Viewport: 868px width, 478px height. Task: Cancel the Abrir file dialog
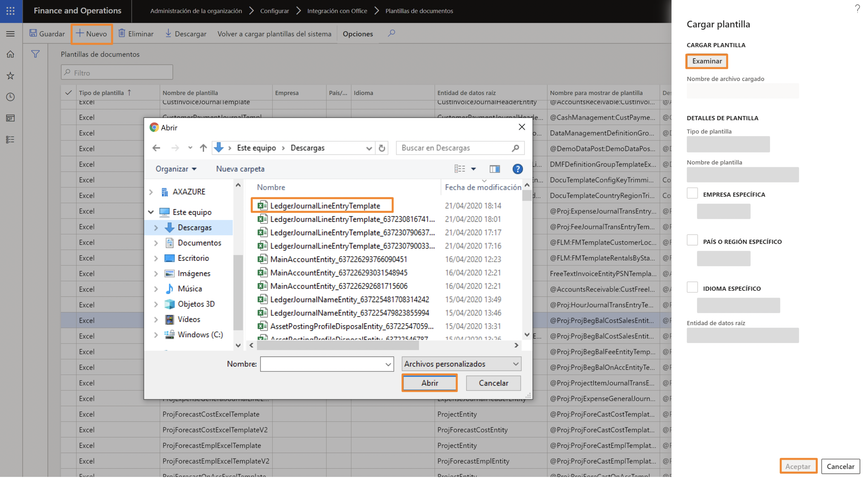pyautogui.click(x=493, y=383)
